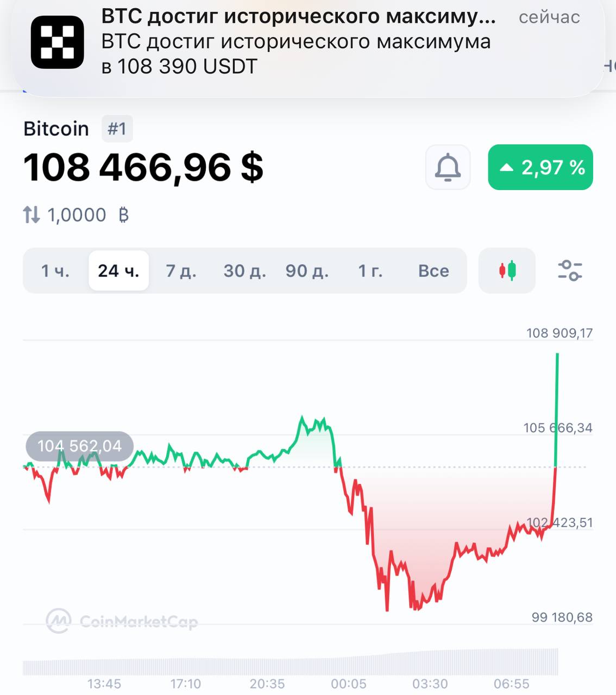
Task: Tap the price alert bell icon
Action: 448,167
